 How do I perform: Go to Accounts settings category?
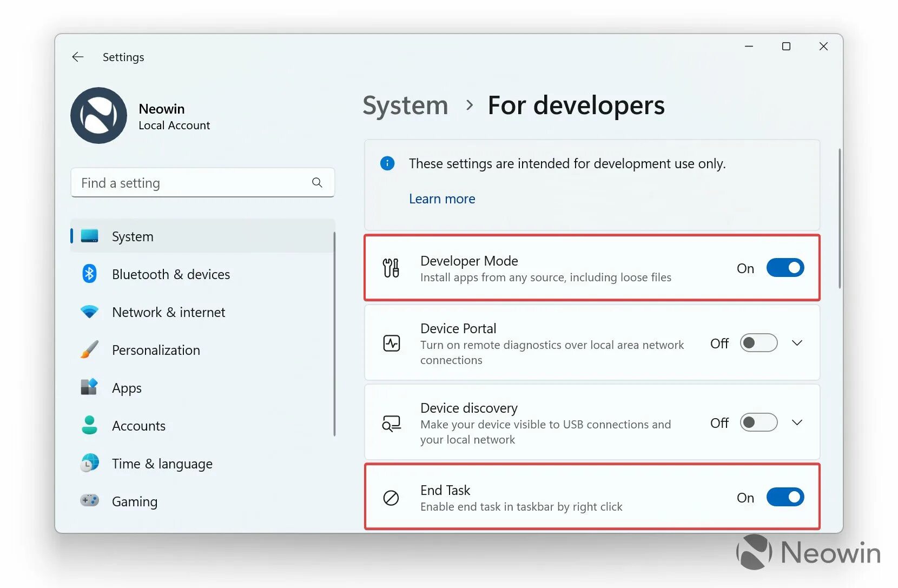pyautogui.click(x=138, y=426)
